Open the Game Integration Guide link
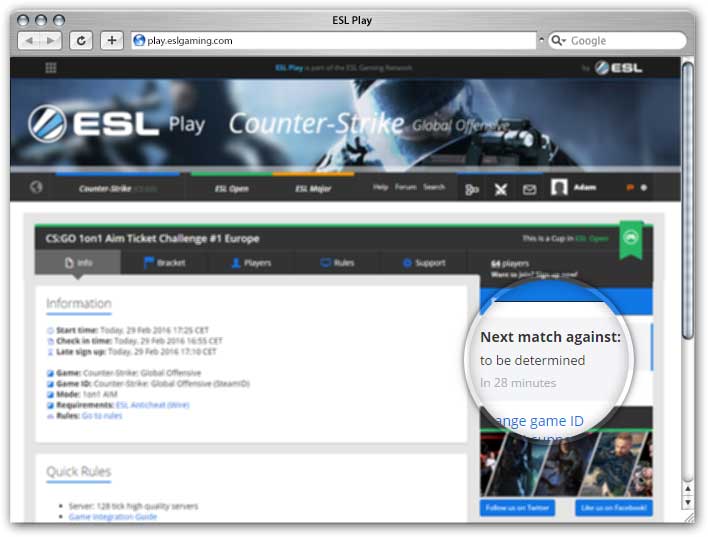The height and width of the screenshot is (537, 708). pos(113,516)
